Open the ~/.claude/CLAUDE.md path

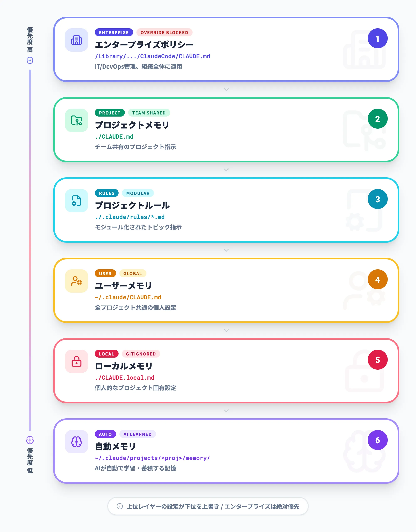pos(128,297)
